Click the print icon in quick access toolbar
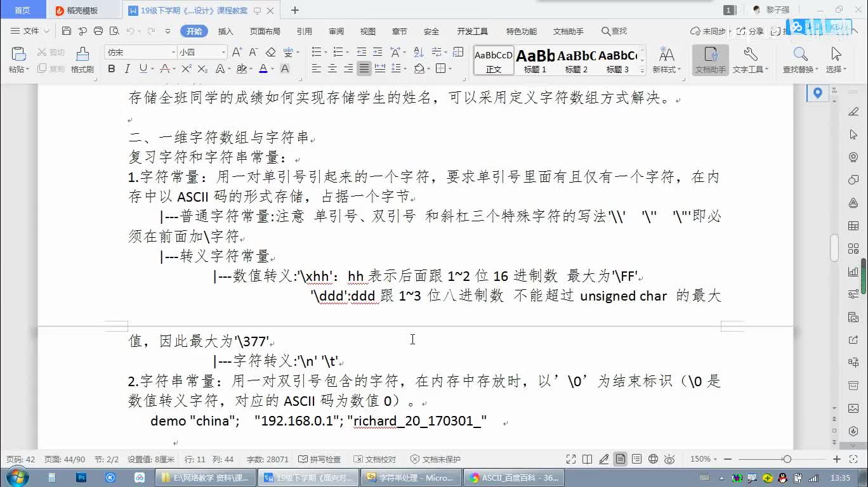Image resolution: width=868 pixels, height=487 pixels. click(x=98, y=31)
